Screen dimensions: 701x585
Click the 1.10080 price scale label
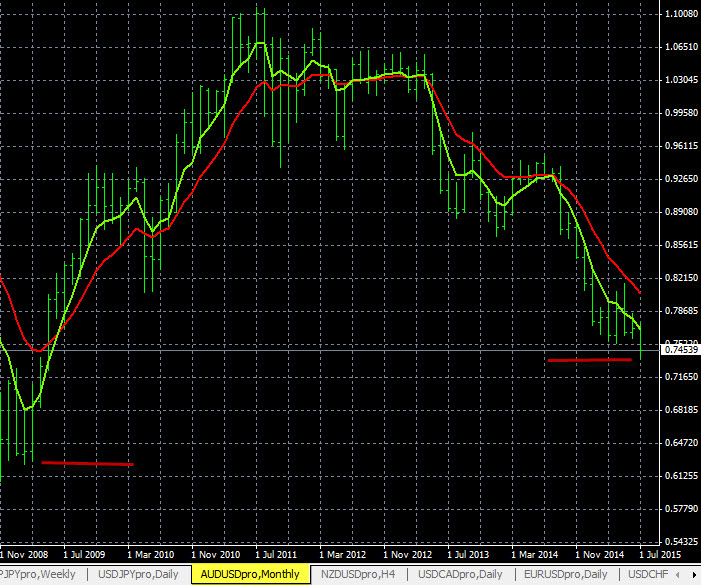point(680,14)
